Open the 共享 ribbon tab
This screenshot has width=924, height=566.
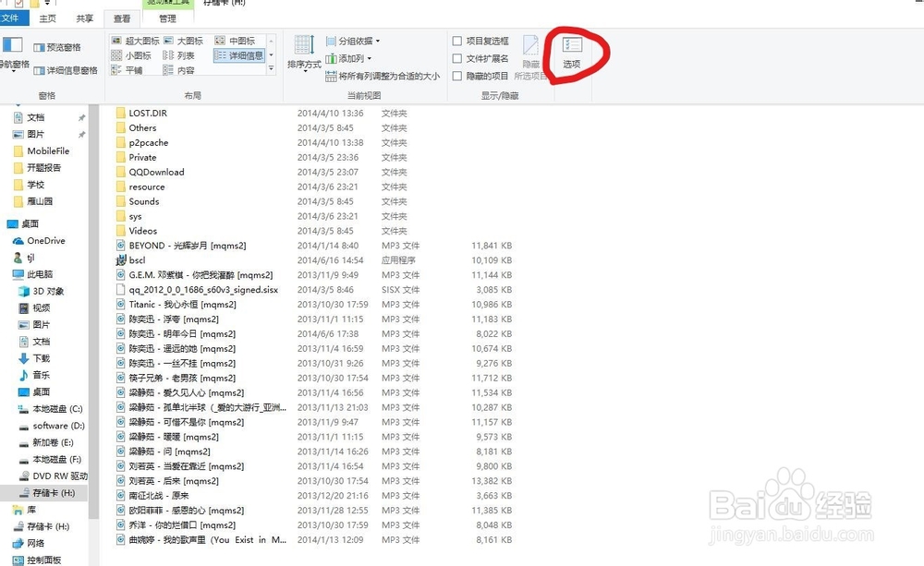(x=85, y=18)
